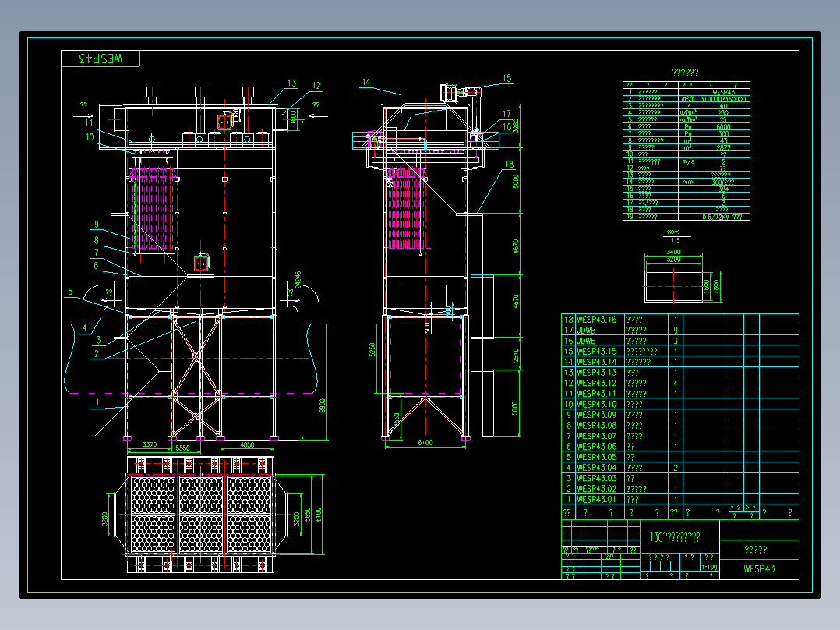This screenshot has width=840, height=630.
Task: Click balloon number 5 left of front view
Action: [x=70, y=292]
